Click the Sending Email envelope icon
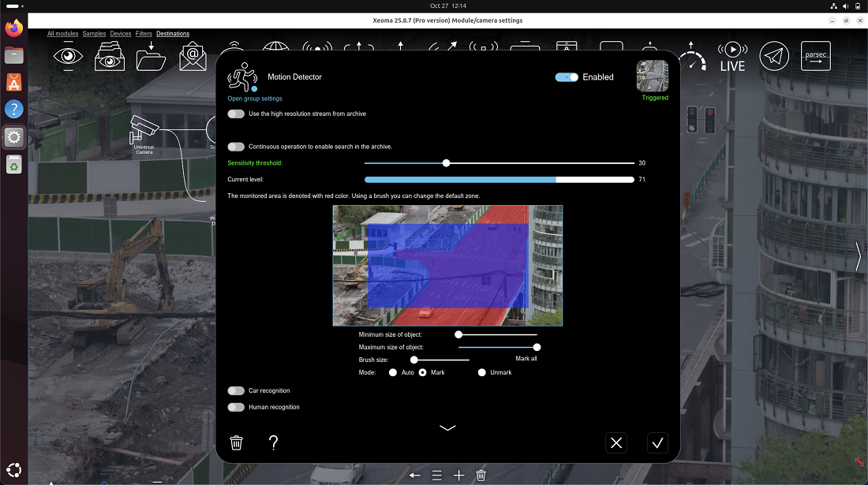The height and width of the screenshot is (485, 868). (x=193, y=57)
